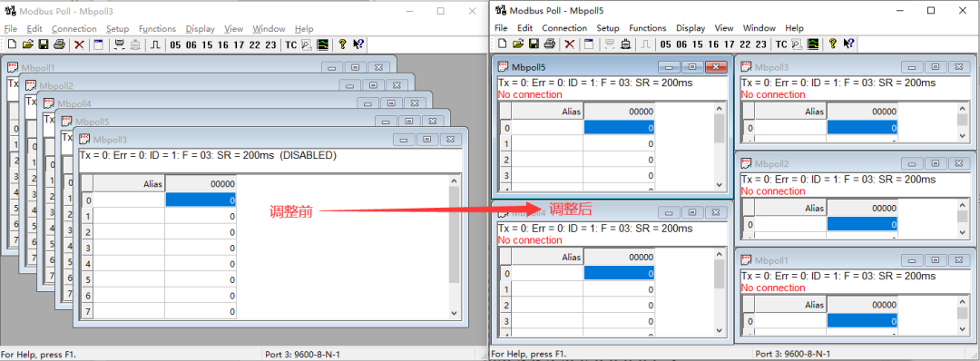Image resolution: width=980 pixels, height=361 pixels.
Task: Open File menu in left Mbpoll3 window
Action: [x=11, y=29]
